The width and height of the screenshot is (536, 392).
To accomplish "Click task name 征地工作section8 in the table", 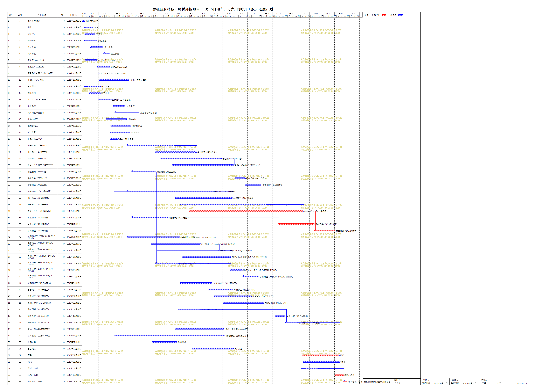I will (36, 67).
